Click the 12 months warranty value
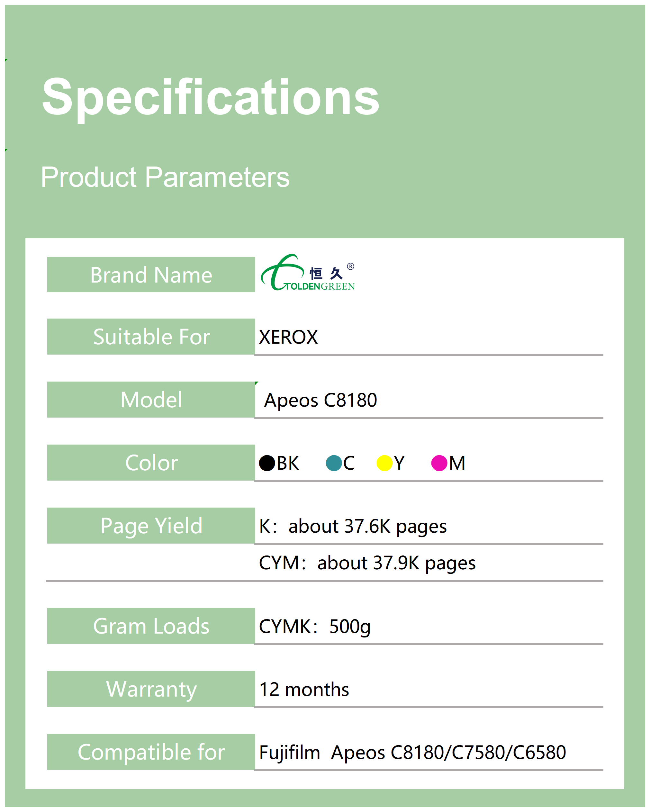 tap(304, 690)
